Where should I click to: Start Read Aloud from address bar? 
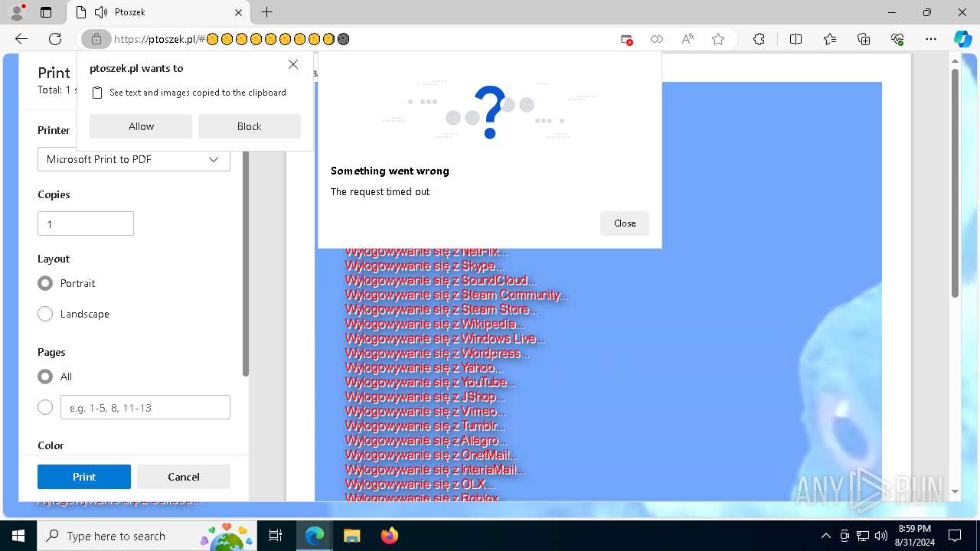click(688, 39)
